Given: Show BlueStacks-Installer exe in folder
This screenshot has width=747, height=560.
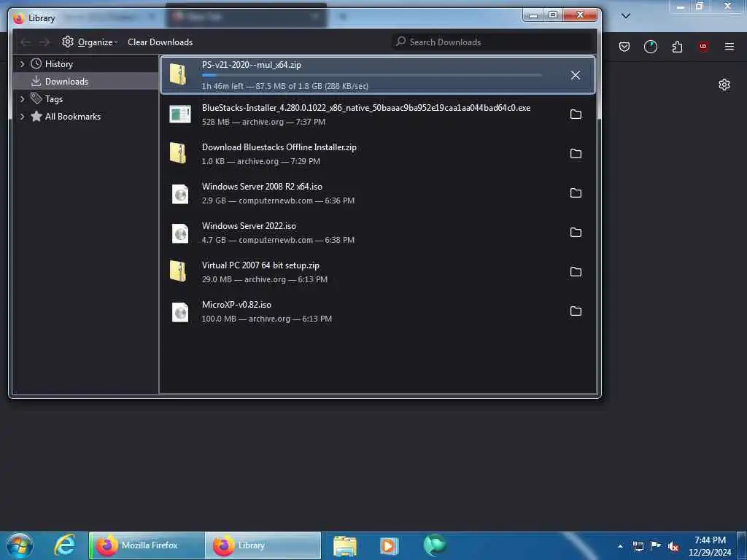Looking at the screenshot, I should click(576, 114).
